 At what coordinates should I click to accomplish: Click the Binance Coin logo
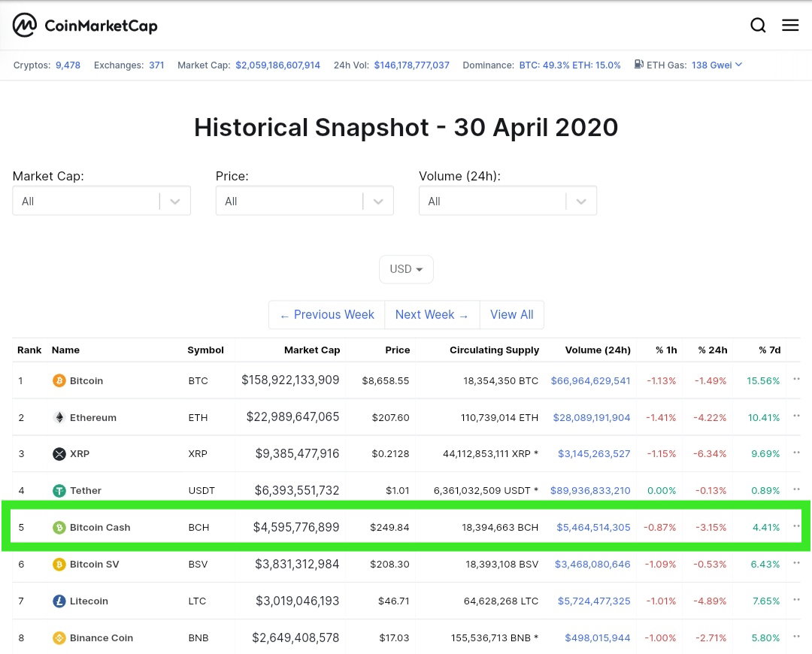click(x=59, y=638)
